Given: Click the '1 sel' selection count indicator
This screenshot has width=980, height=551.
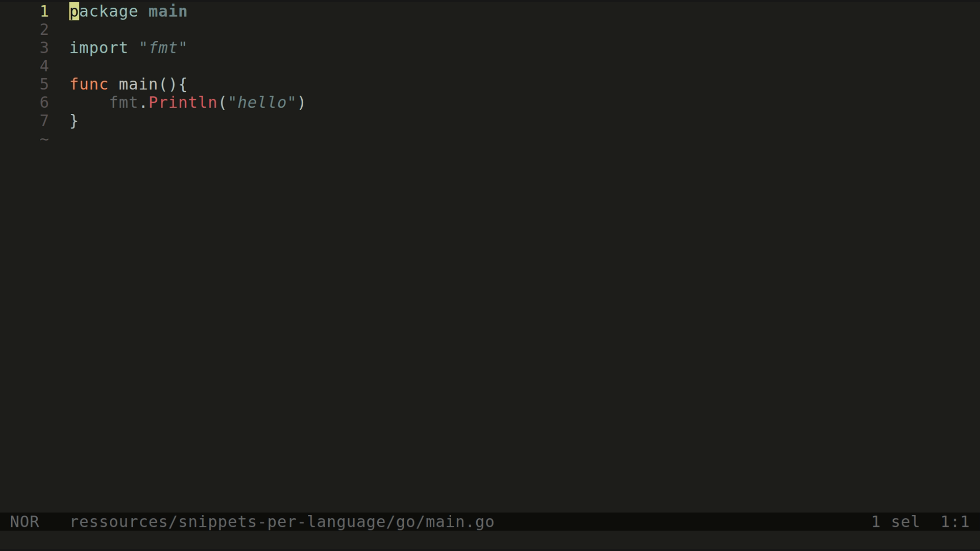Looking at the screenshot, I should click(x=895, y=522).
